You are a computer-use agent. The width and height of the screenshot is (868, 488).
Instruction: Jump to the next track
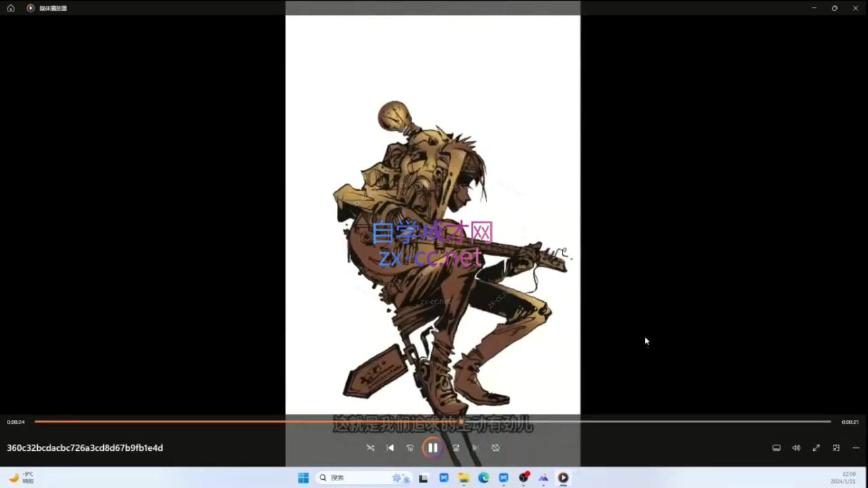tap(475, 448)
